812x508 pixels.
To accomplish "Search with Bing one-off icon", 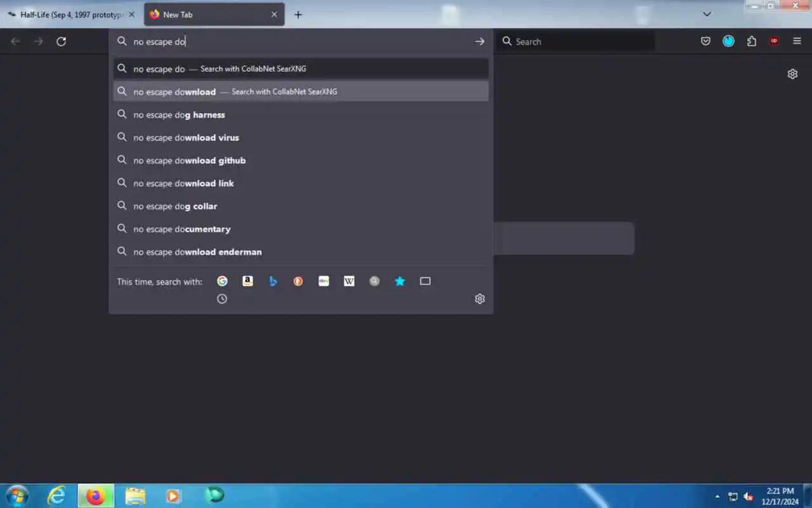I will click(273, 281).
